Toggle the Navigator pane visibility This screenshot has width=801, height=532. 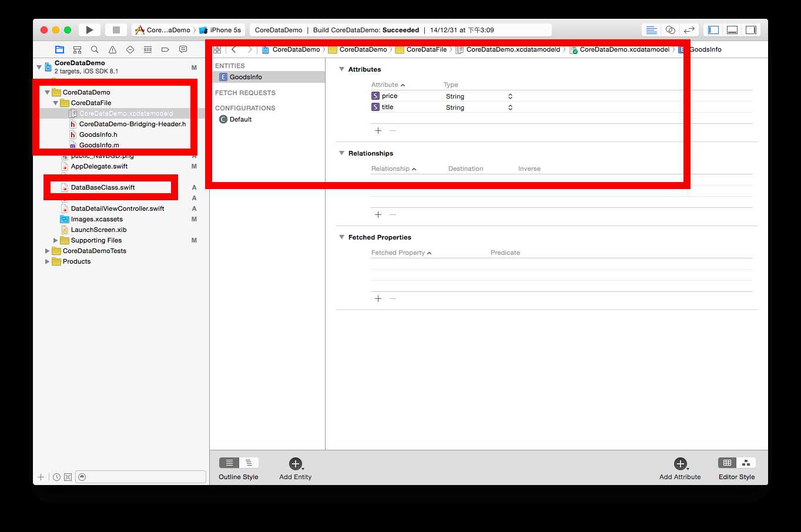[713, 30]
